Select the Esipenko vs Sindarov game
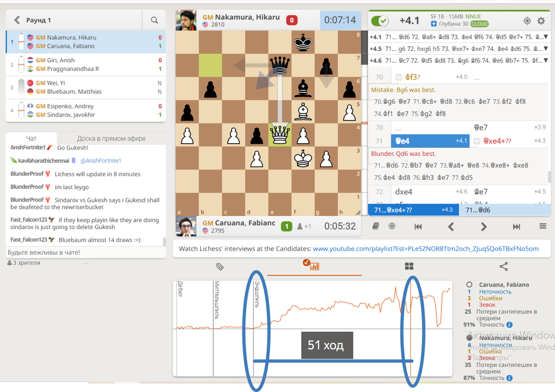Screen dimensions: 555x392 point(86,110)
